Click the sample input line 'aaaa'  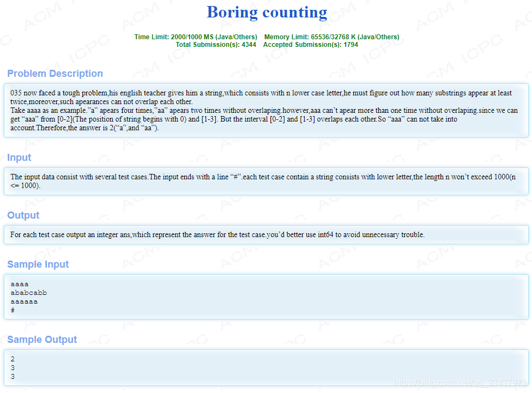point(19,285)
